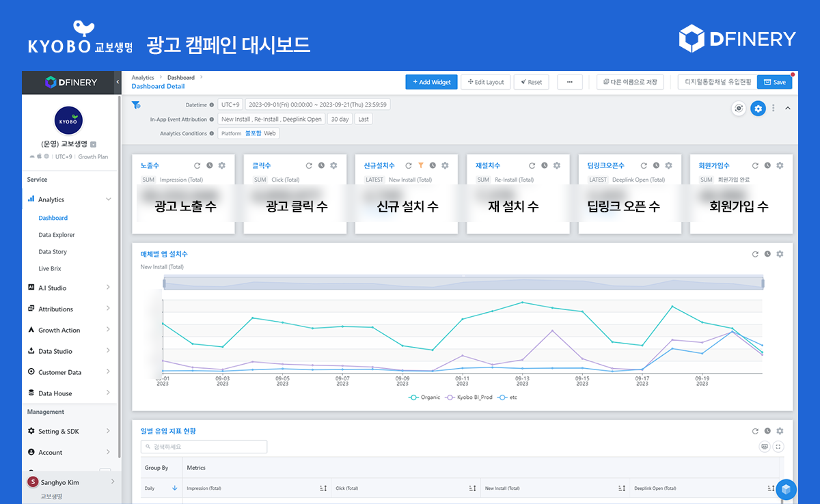The height and width of the screenshot is (504, 820).
Task: Open clock settings on 노출수 widget
Action: [210, 165]
